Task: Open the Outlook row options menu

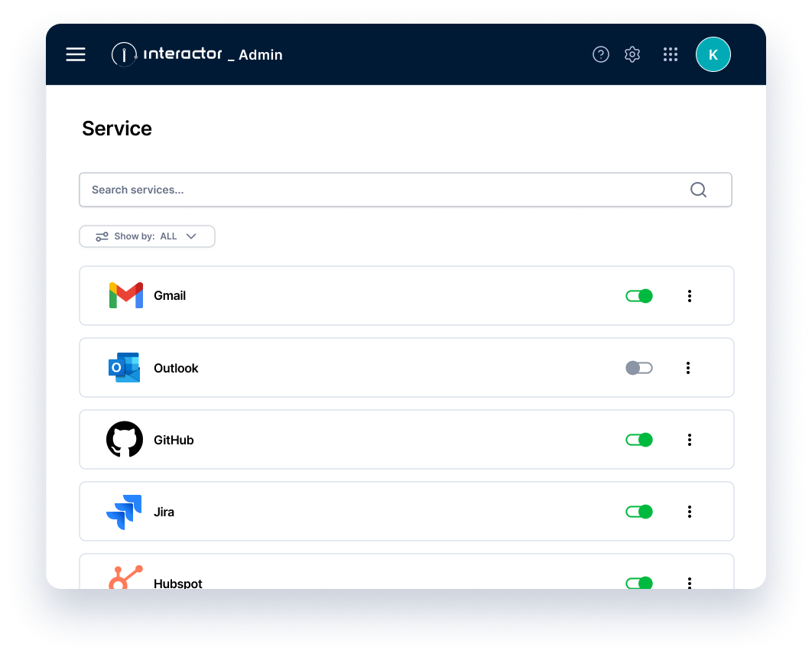Action: 688,367
